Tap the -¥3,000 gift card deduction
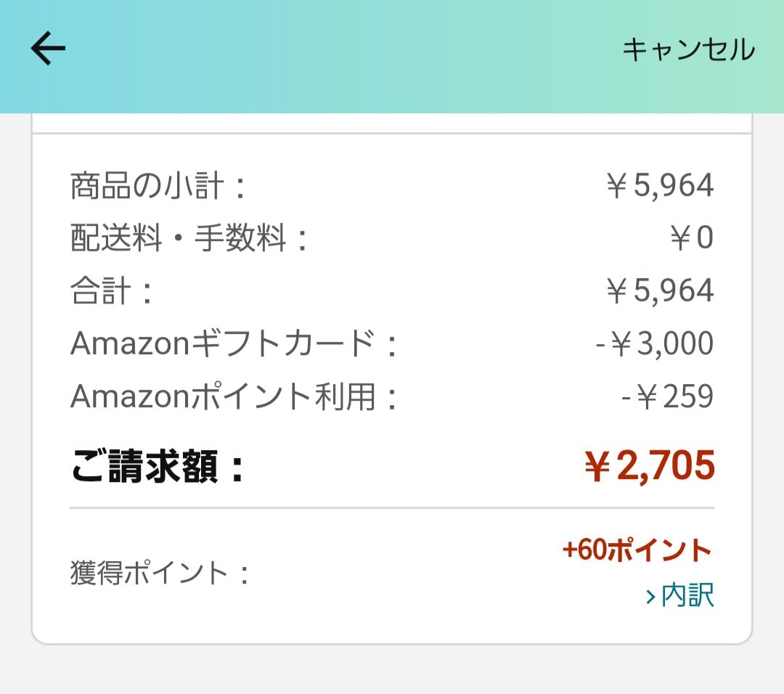The image size is (784, 694). pos(654,344)
